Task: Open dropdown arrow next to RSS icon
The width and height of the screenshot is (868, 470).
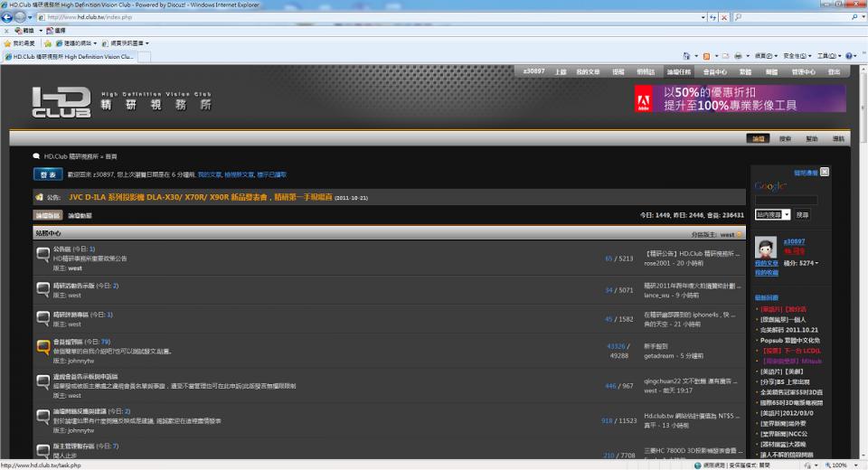Action: point(716,56)
